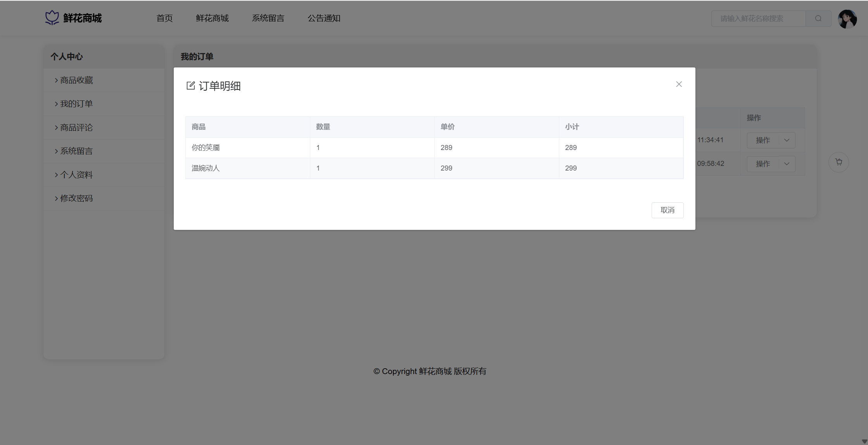Click the flower shop logo icon
This screenshot has width=868, height=445.
52,18
